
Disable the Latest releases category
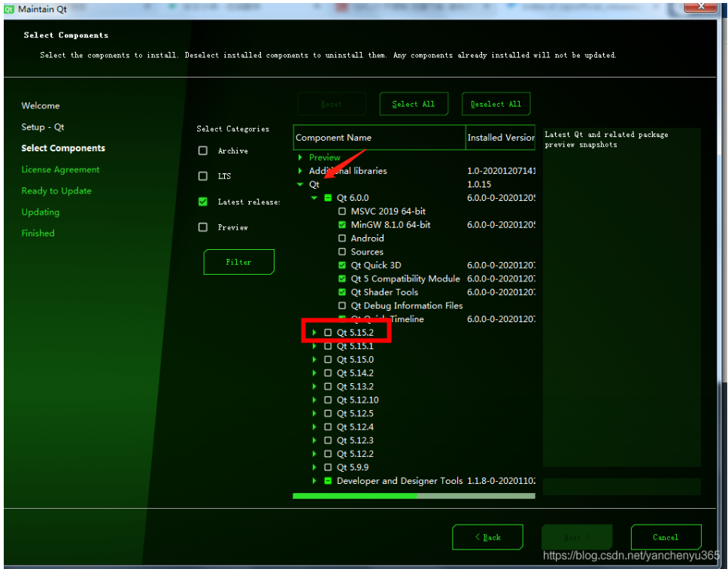[x=202, y=202]
